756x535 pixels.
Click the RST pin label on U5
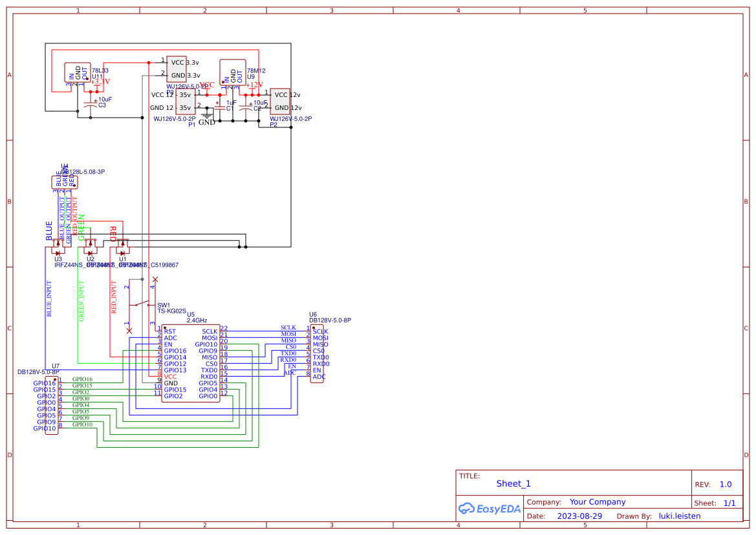pyautogui.click(x=169, y=331)
